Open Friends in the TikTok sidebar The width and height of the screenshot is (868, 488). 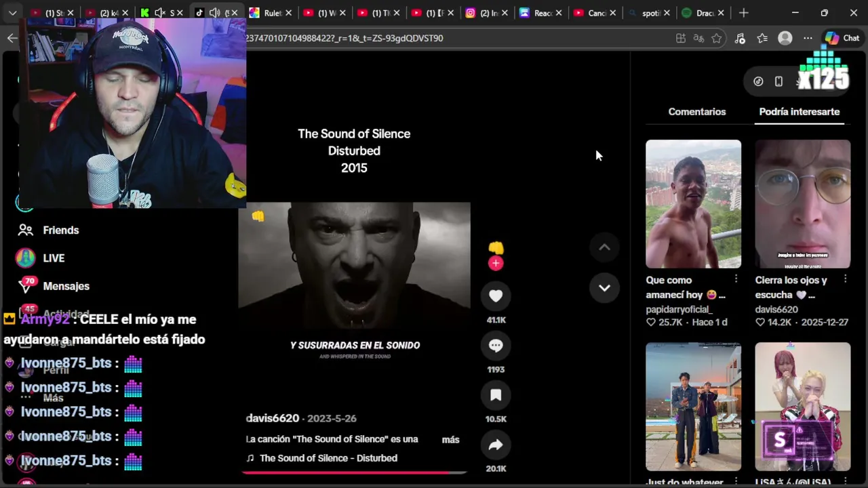pos(61,230)
